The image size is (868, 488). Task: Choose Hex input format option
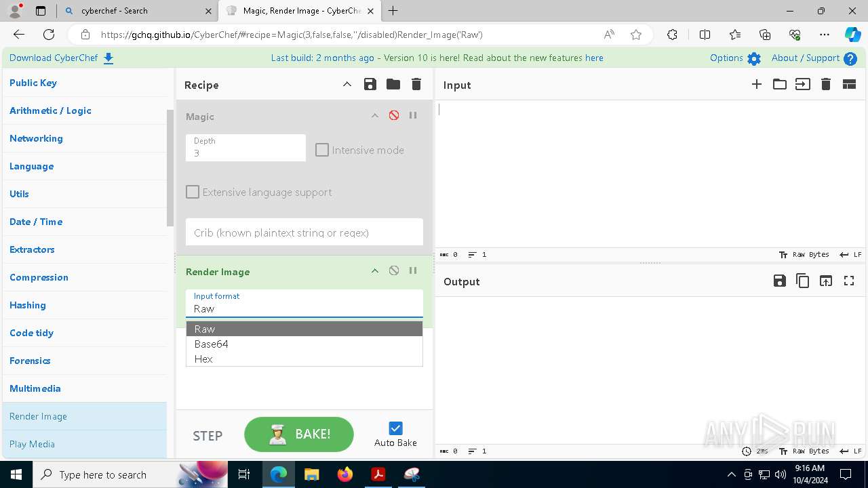click(304, 359)
